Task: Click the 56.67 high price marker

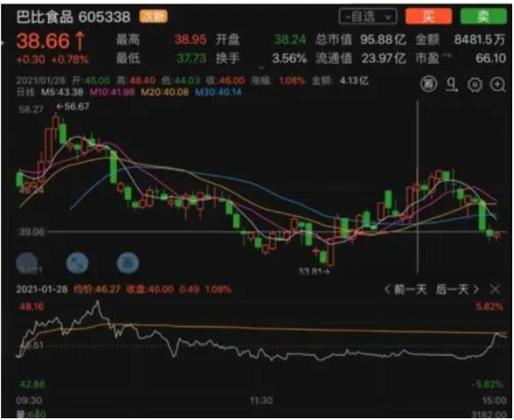Action: tap(73, 107)
